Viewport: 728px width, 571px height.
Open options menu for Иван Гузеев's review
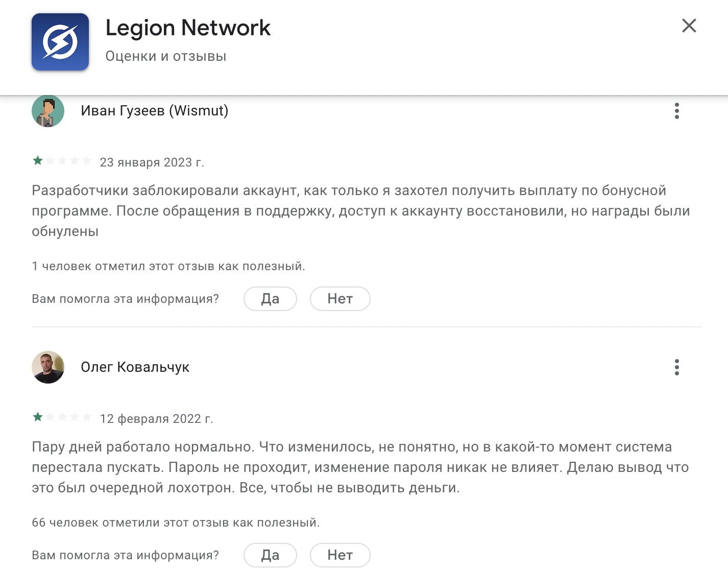click(x=676, y=111)
